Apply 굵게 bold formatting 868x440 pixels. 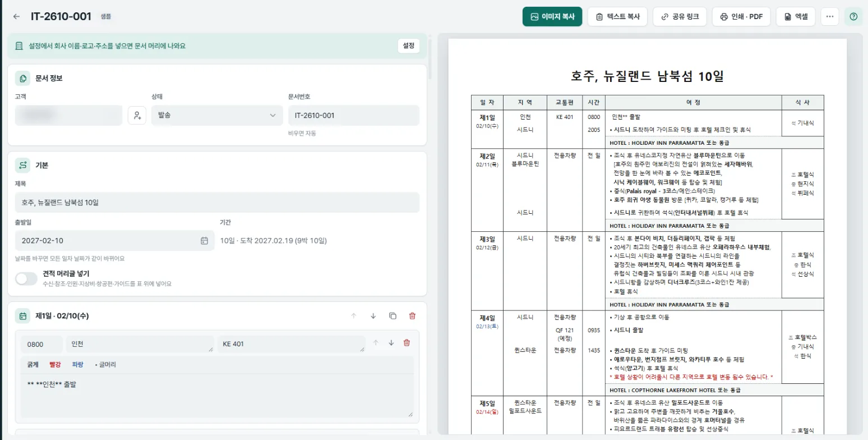[x=33, y=365]
